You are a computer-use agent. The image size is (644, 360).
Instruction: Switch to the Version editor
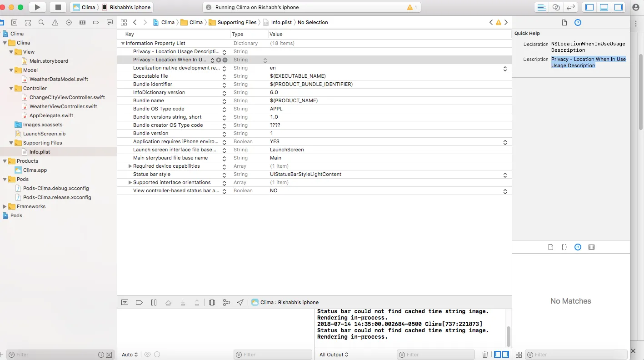click(x=571, y=7)
